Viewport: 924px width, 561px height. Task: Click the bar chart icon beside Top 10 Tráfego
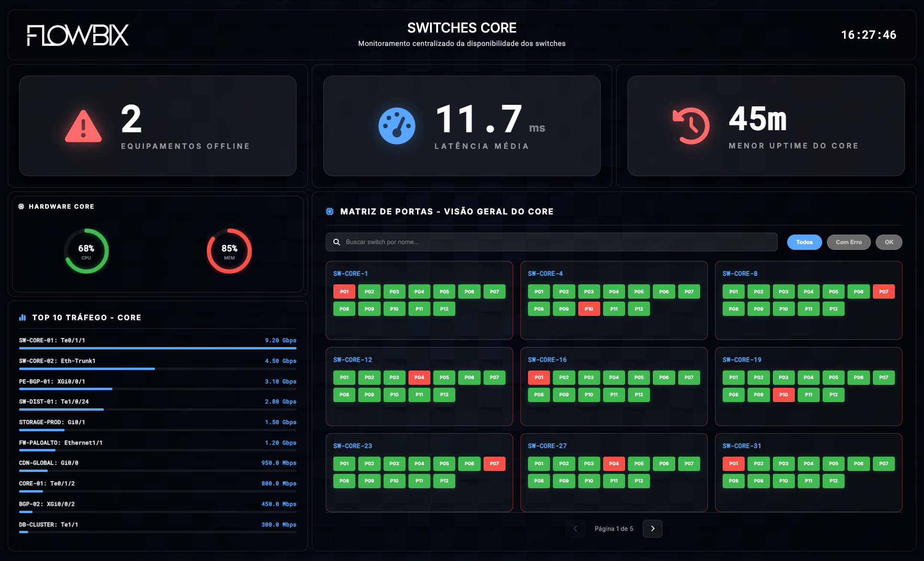[22, 317]
